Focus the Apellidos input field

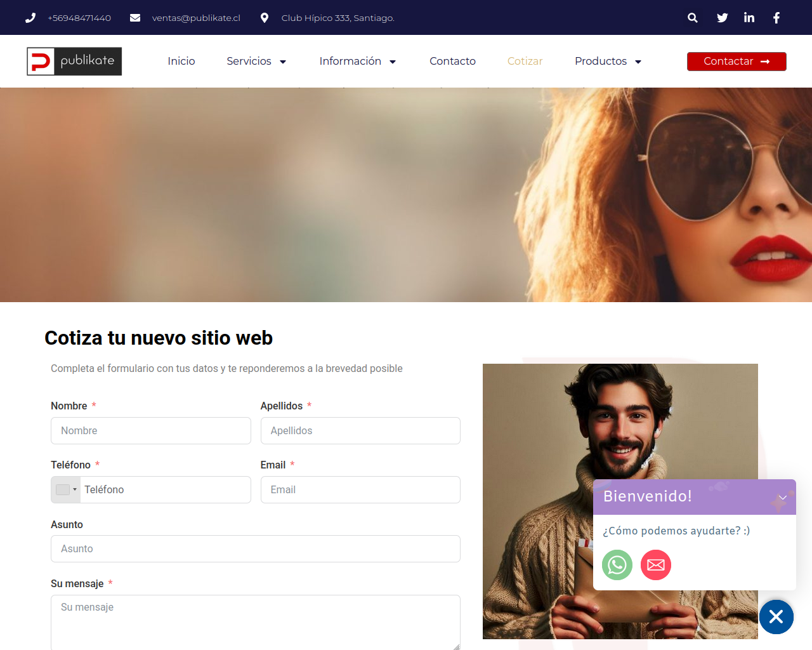click(360, 430)
